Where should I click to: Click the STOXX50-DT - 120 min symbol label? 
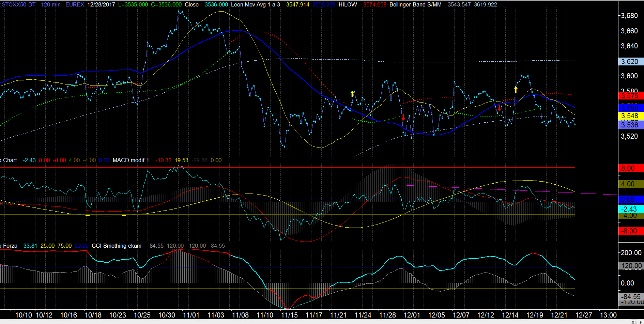coord(30,4)
